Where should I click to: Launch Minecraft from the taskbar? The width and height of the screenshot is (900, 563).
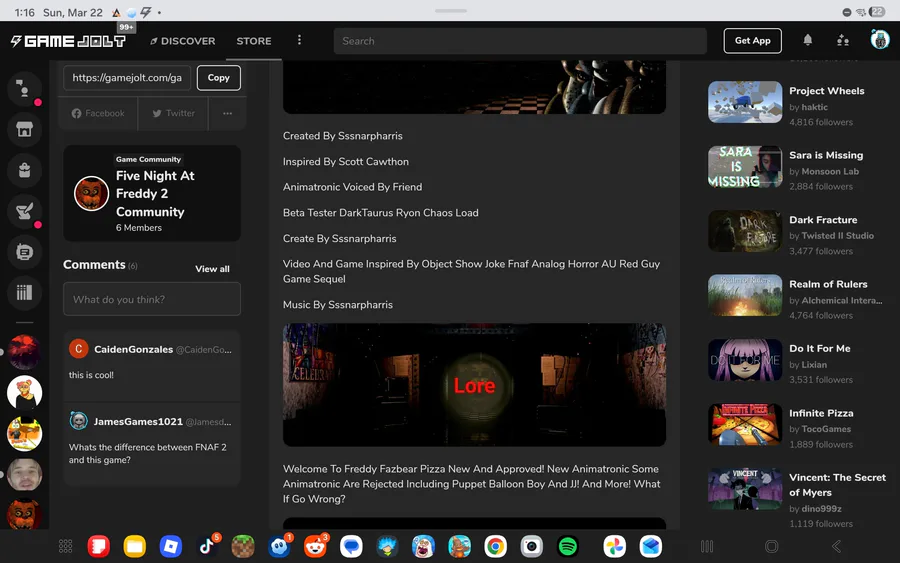click(x=243, y=546)
